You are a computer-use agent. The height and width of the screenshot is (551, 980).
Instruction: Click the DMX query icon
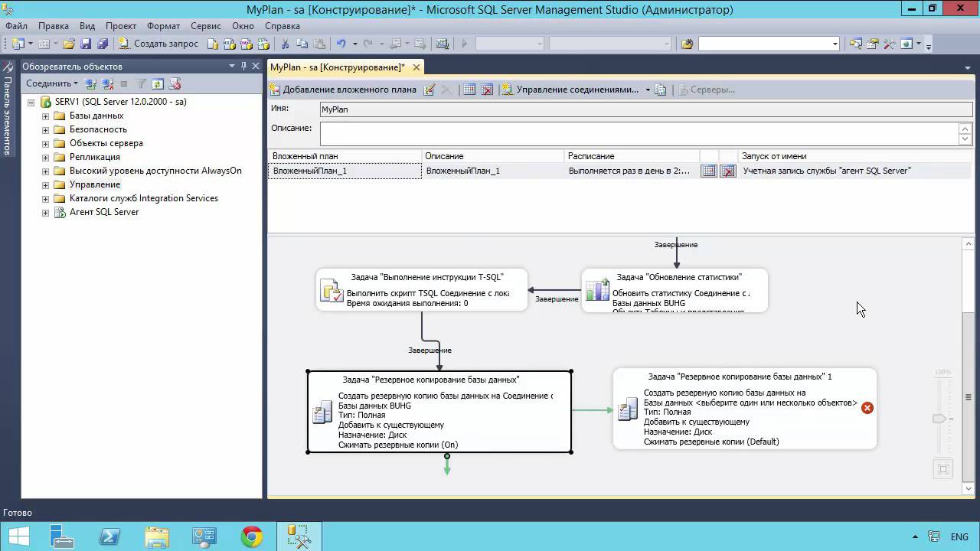pos(245,44)
